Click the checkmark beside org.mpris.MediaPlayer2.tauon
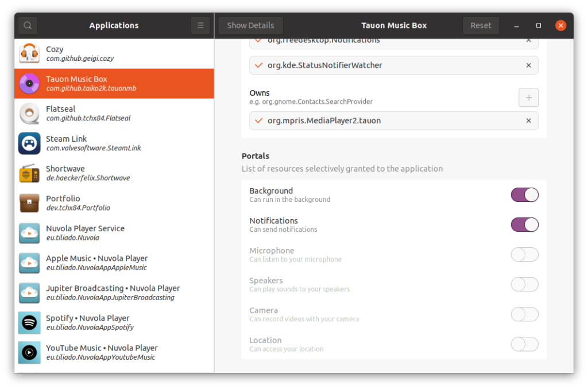 pos(258,120)
